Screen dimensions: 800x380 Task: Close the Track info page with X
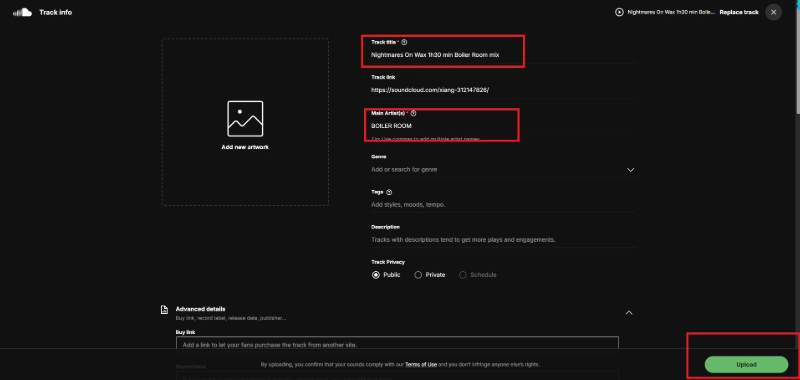[773, 12]
